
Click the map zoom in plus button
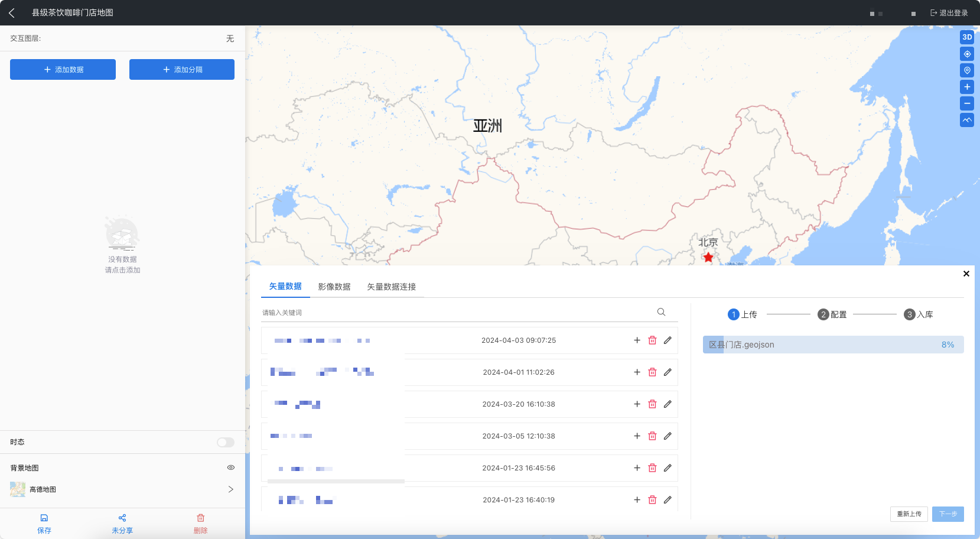pos(967,87)
